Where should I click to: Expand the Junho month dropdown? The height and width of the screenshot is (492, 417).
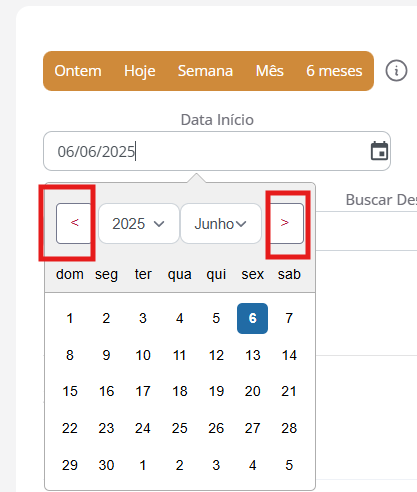[x=221, y=224]
